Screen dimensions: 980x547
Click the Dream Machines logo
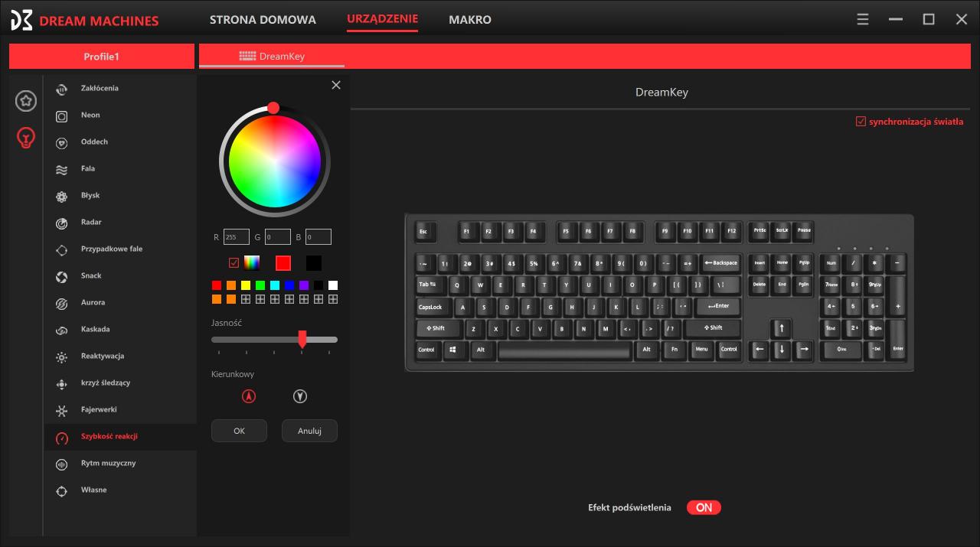tap(21, 21)
